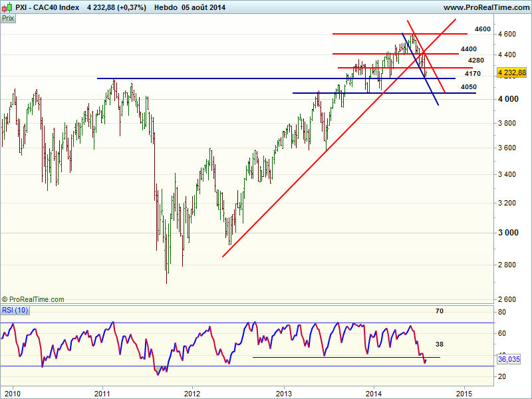Select the 4400 level annotation
Viewport: 532px width, 399px height.
[468, 49]
